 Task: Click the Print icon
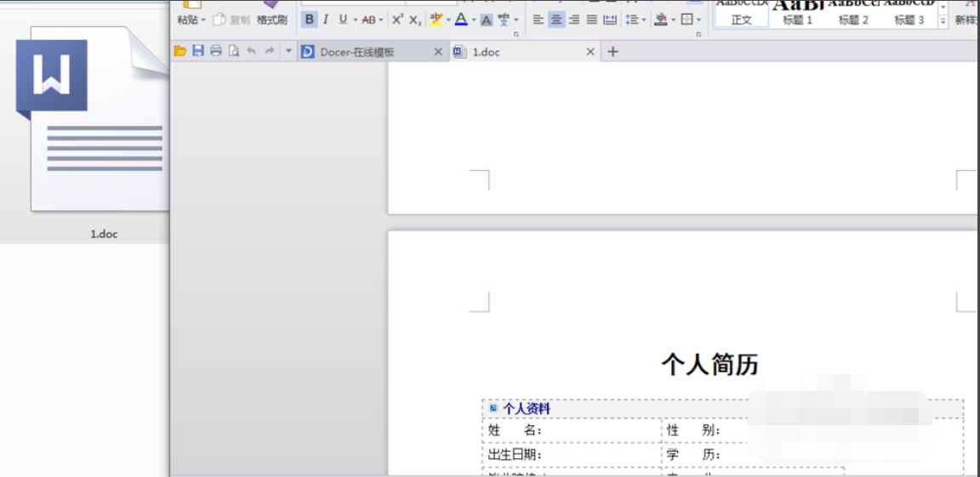pos(216,51)
